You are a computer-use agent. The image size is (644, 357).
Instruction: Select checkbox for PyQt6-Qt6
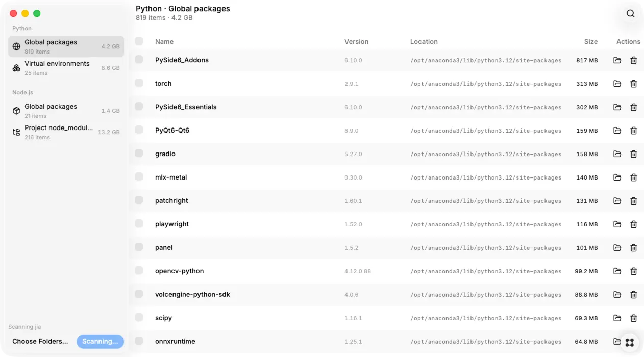(x=139, y=130)
